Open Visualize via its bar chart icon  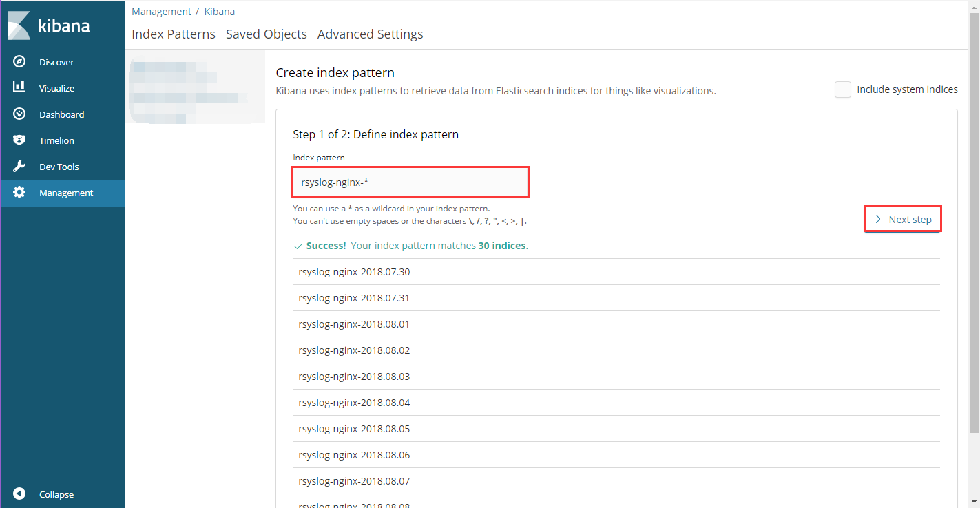19,88
